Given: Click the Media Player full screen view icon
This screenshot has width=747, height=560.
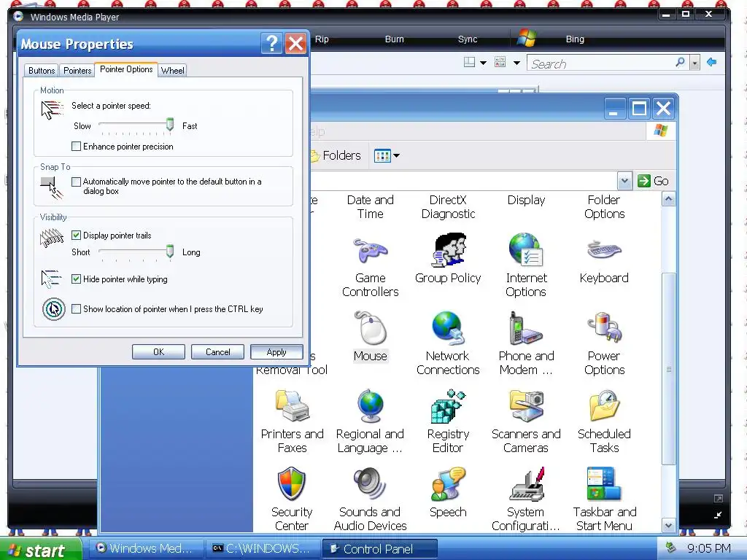Looking at the screenshot, I should 719,499.
